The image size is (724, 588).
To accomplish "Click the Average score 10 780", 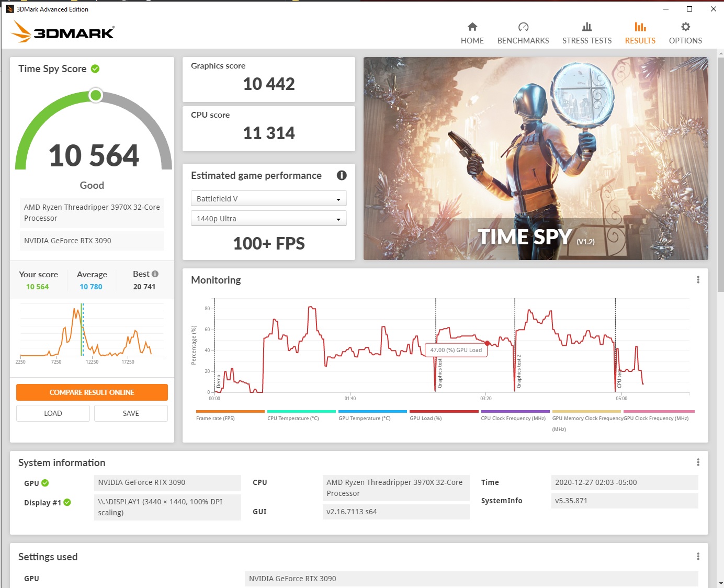I will [x=91, y=287].
